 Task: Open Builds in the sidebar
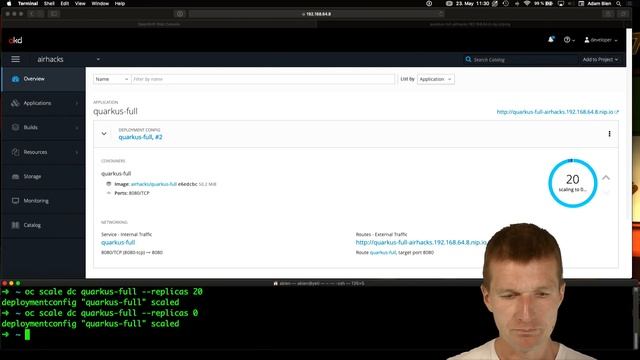(43, 127)
